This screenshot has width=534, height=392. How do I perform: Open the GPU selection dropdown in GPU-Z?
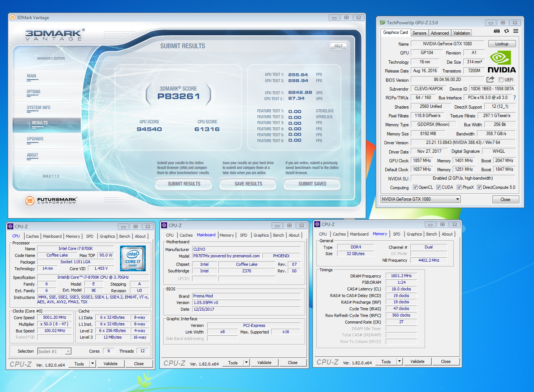[x=457, y=199]
